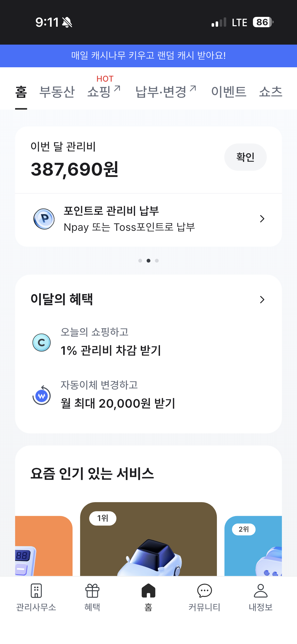
Task: Open the HOT 쇼핑 tab
Action: (104, 91)
